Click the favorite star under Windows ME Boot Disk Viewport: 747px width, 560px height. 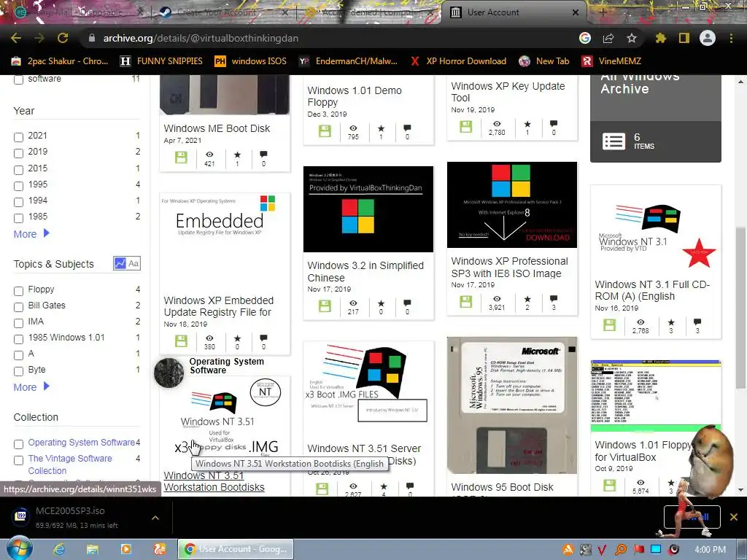[237, 155]
